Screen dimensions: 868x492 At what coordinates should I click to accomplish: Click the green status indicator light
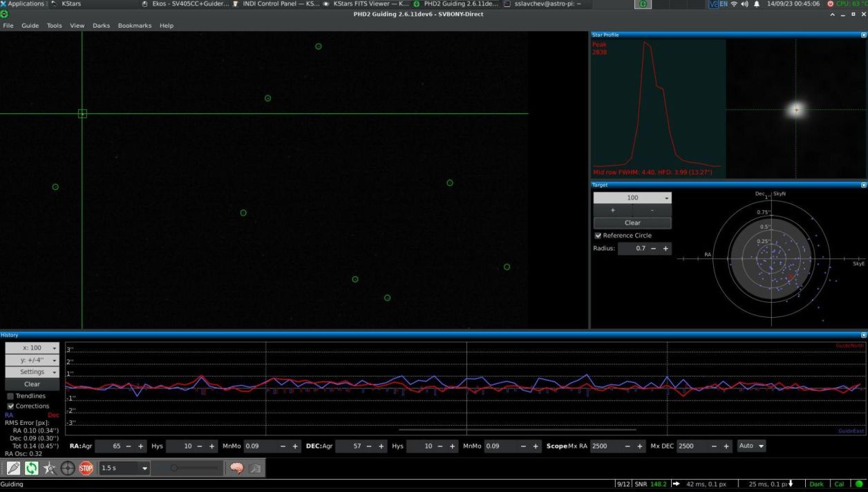coord(860,484)
